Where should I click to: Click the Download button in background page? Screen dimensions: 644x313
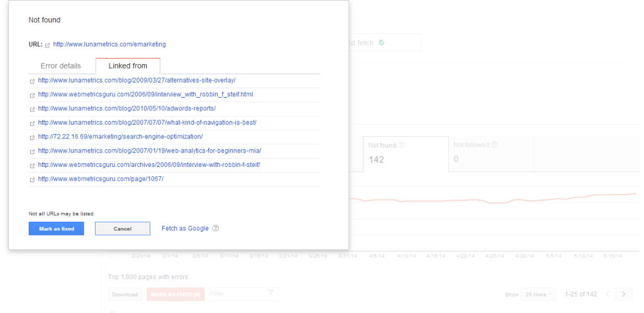[125, 295]
